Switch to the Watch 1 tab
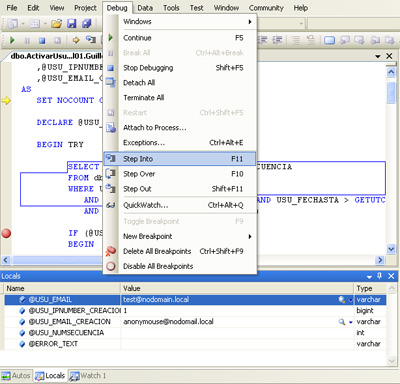 point(88,376)
